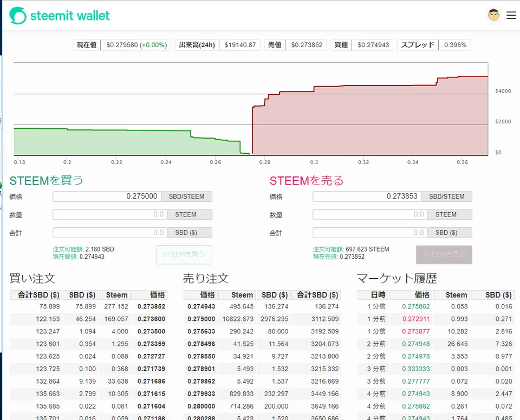The image size is (520, 420).
Task: Click the green STEEMを買う button
Action: tap(184, 254)
